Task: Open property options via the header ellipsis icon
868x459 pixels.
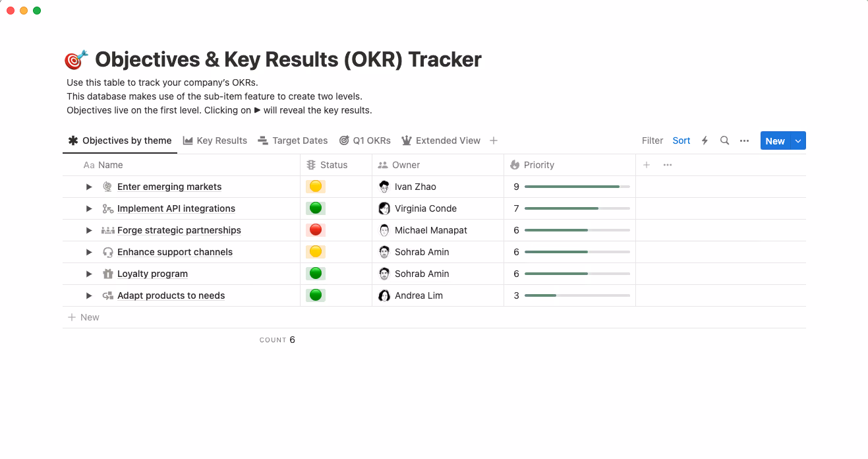Action: pyautogui.click(x=668, y=164)
